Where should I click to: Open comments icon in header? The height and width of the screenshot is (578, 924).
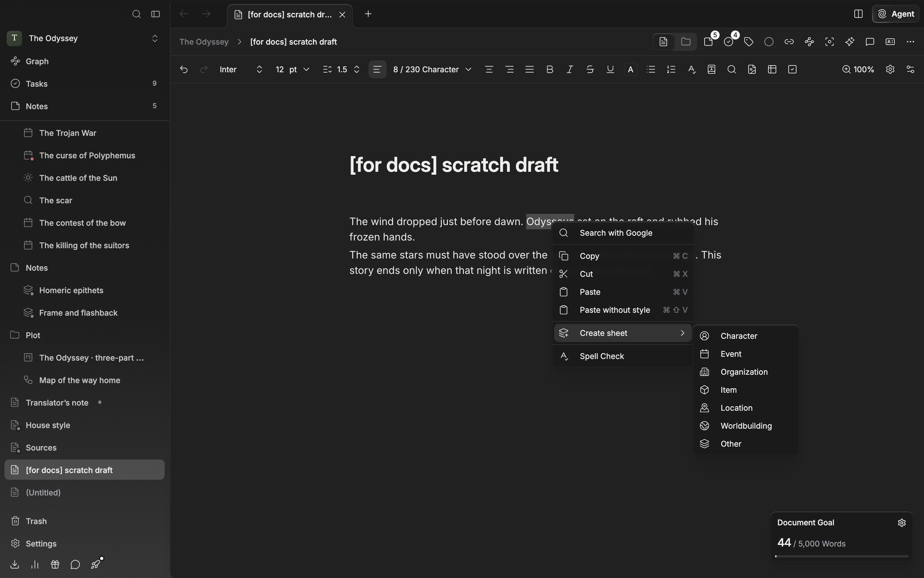coord(870,42)
